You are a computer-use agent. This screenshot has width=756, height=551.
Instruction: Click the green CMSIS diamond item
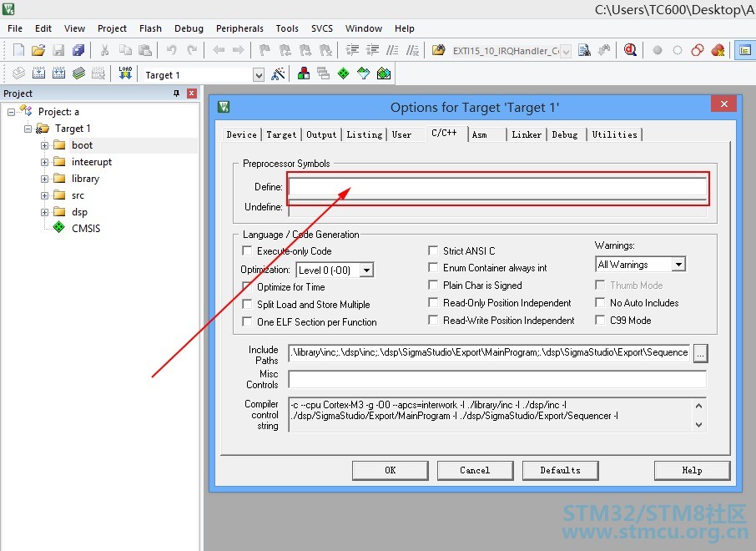pos(58,227)
